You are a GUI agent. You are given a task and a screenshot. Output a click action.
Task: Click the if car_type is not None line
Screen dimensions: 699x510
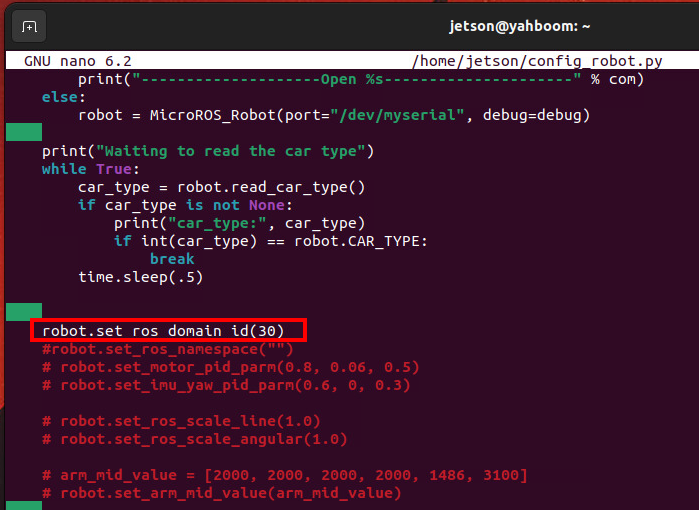(185, 205)
